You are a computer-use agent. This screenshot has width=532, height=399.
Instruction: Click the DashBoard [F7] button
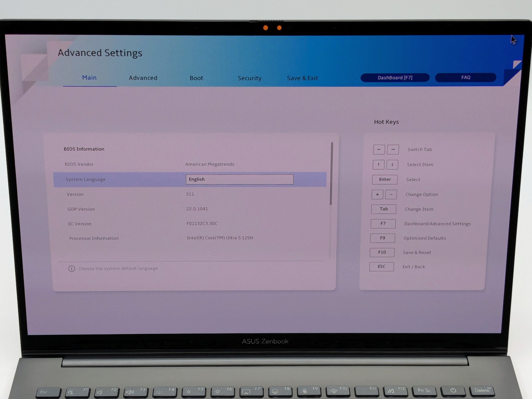395,78
